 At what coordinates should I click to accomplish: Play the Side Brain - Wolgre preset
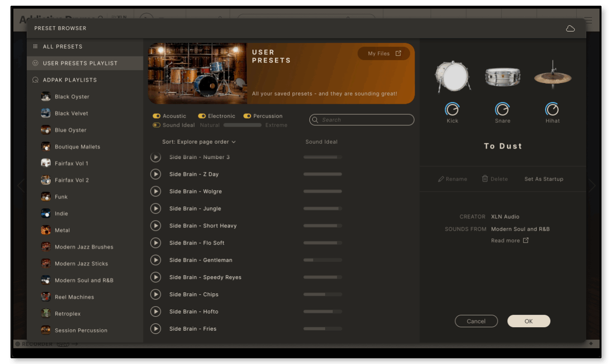pyautogui.click(x=155, y=192)
